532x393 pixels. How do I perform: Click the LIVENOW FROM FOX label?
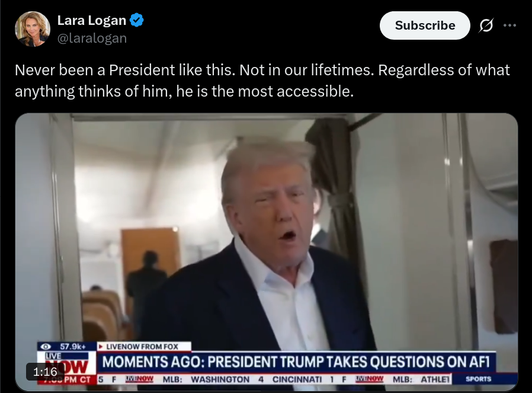142,347
